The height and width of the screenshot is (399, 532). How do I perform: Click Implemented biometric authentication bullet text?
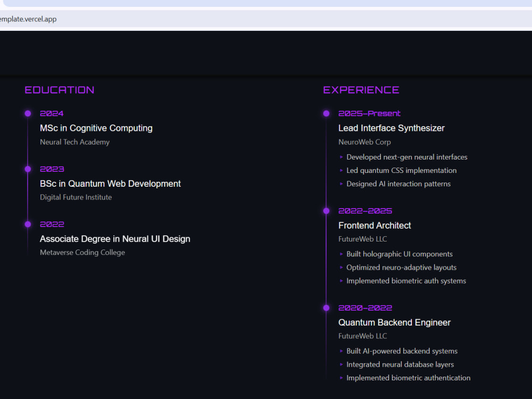tap(408, 378)
